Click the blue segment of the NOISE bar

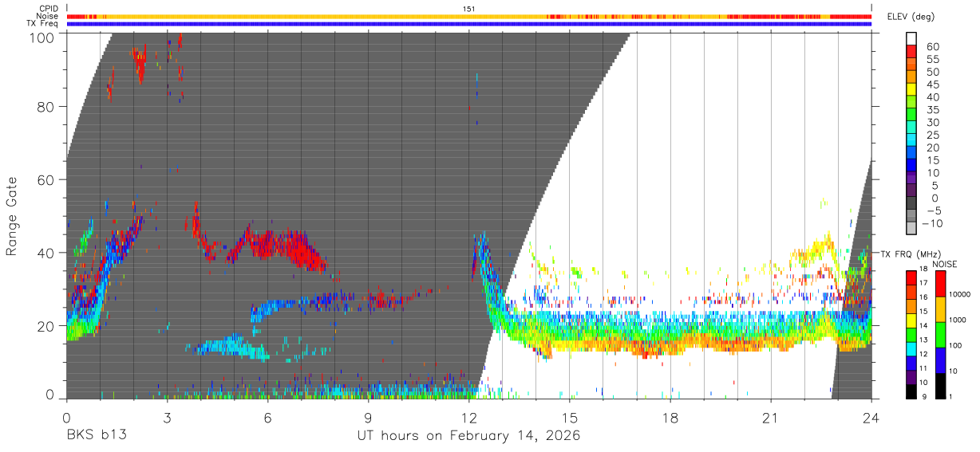point(942,360)
